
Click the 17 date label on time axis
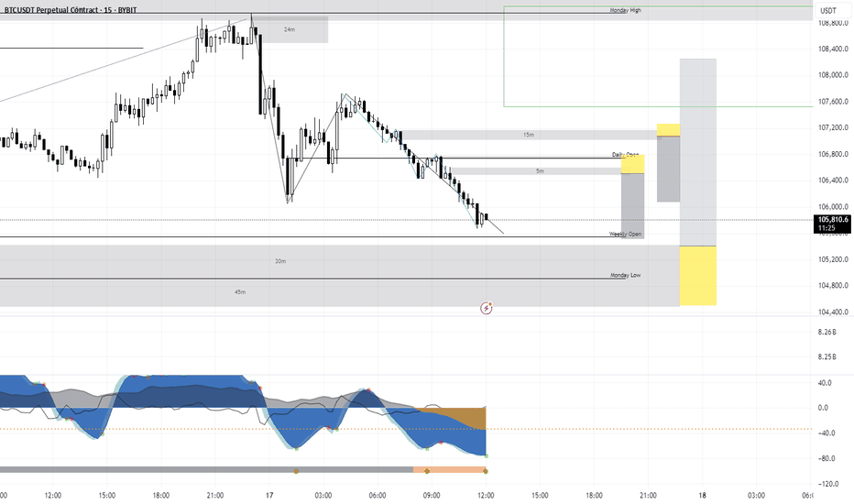pos(269,495)
